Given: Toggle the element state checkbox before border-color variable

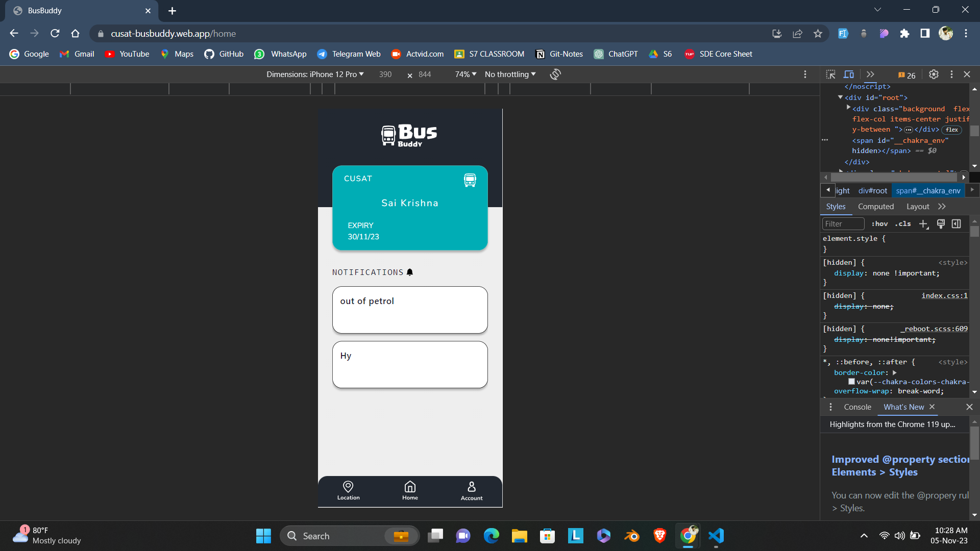Looking at the screenshot, I should coord(851,381).
